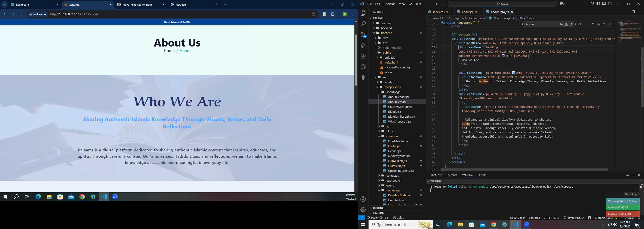Click the #51A2FF color swatch in the code
The width and height of the screenshot is (644, 229).
pos(513,73)
